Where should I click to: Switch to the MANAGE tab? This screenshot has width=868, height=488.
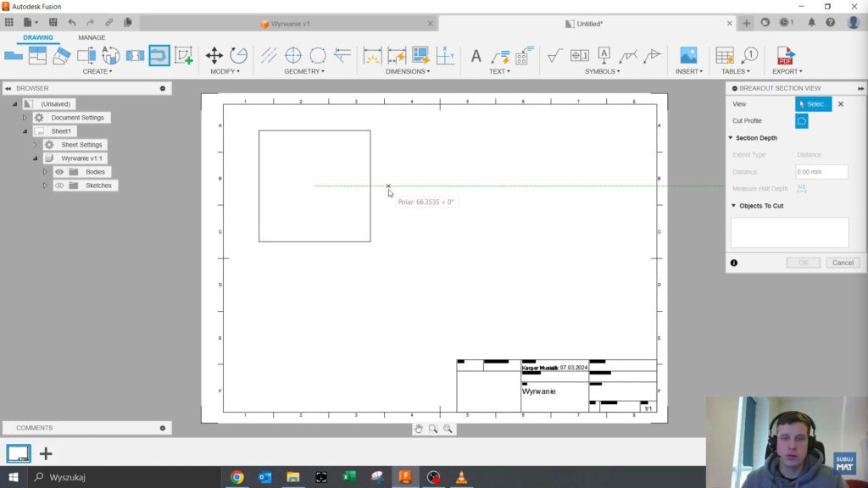91,37
